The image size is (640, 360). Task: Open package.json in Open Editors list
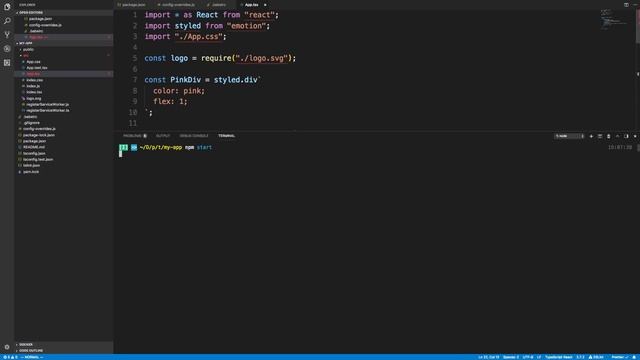[40, 19]
